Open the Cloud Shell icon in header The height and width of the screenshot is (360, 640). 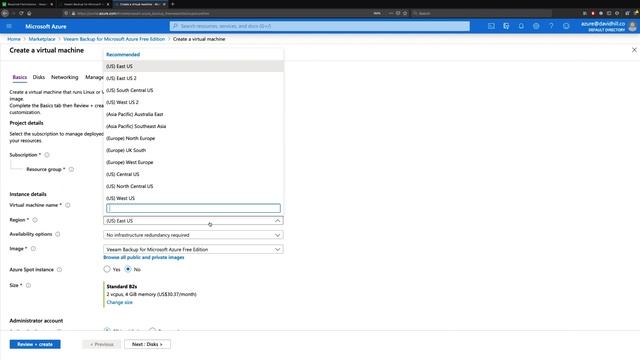491,26
